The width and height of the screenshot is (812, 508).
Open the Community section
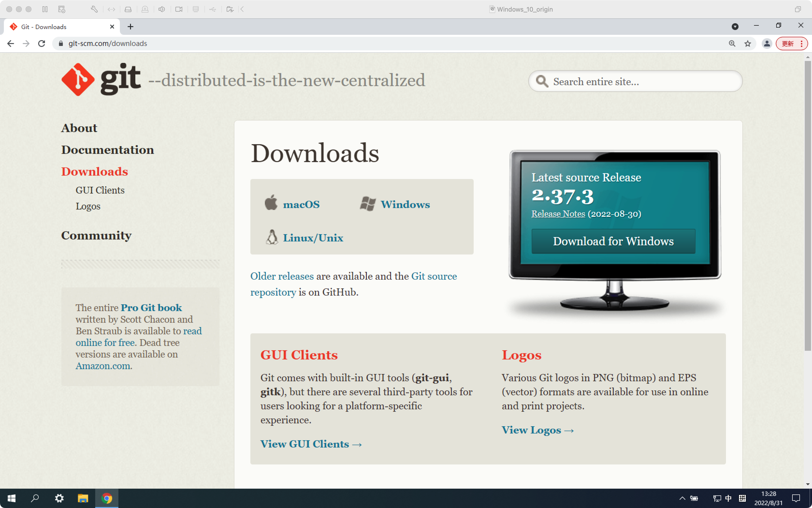[96, 236]
